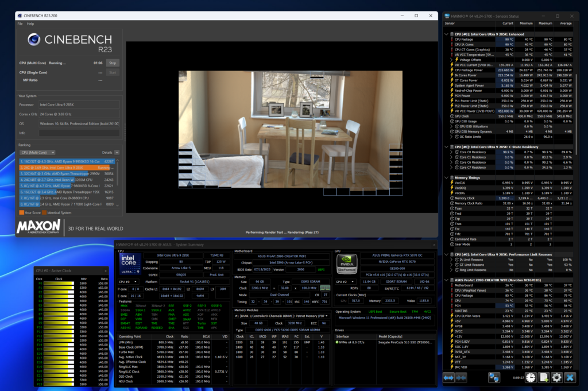This screenshot has height=391, width=588.
Task: Open the File menu in Cinebench
Action: [x=20, y=24]
